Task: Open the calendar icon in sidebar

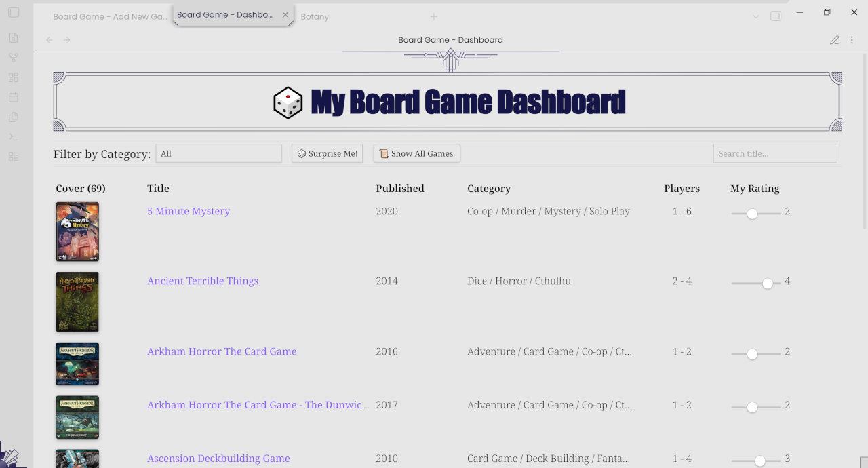Action: pos(14,97)
